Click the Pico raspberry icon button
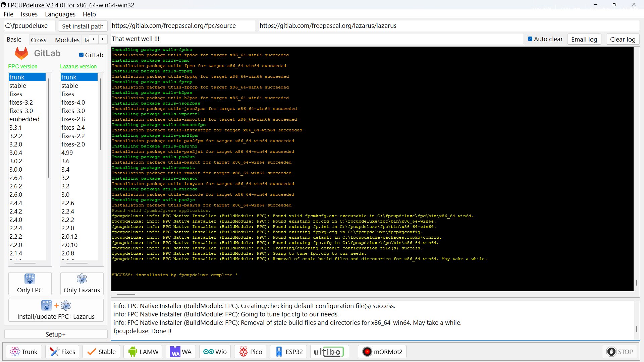644x362 pixels. click(250, 352)
